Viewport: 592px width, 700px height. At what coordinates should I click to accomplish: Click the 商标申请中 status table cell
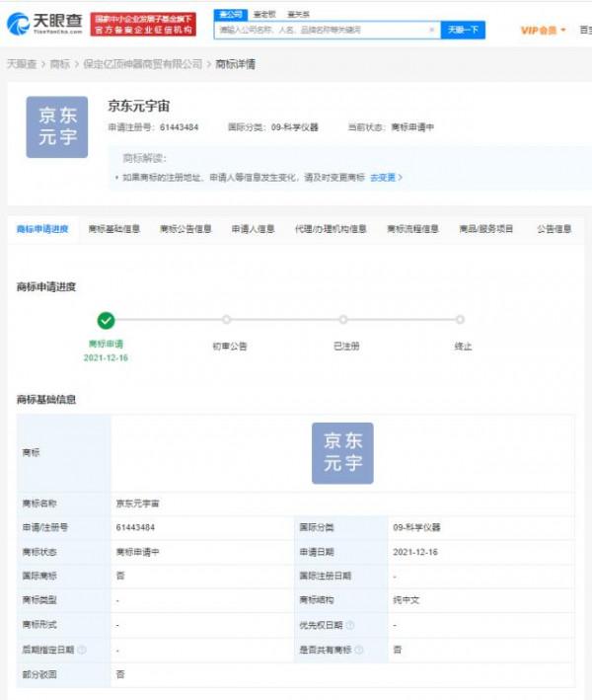pyautogui.click(x=137, y=552)
